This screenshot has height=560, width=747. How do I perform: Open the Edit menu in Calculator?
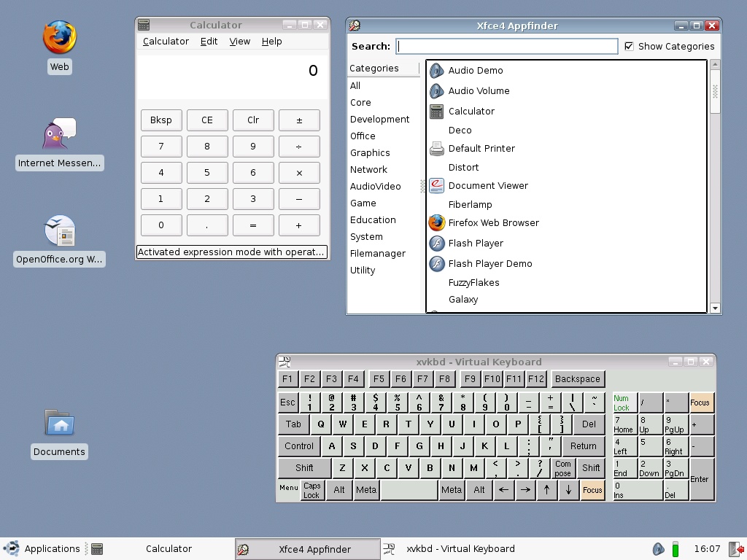click(209, 42)
